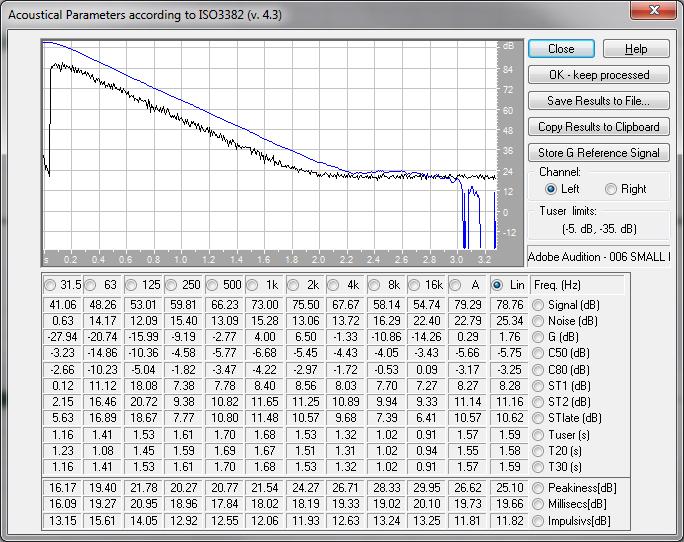This screenshot has width=684, height=542.
Task: Click OK - keep processed
Action: (x=599, y=75)
